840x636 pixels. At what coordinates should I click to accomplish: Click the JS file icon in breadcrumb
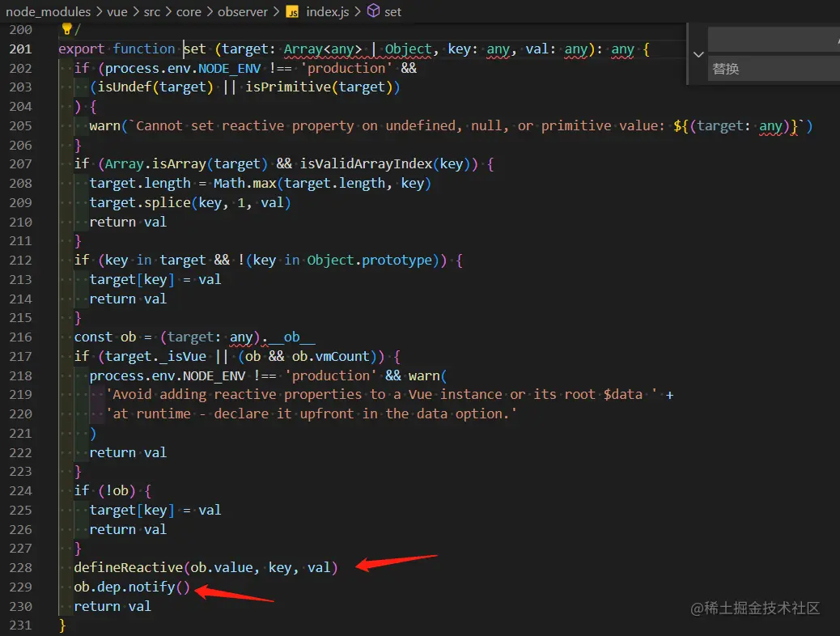292,12
